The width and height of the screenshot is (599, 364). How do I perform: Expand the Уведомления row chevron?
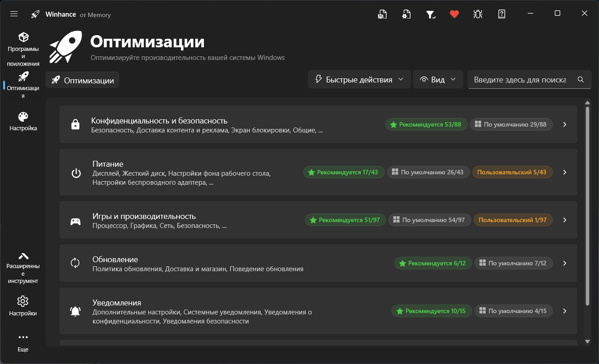point(565,311)
